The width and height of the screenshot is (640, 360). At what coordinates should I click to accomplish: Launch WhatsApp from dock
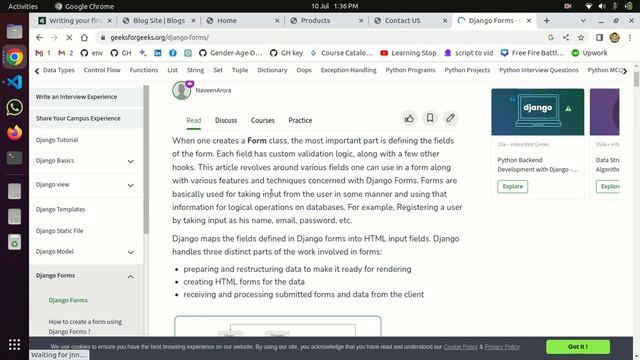pos(14,107)
